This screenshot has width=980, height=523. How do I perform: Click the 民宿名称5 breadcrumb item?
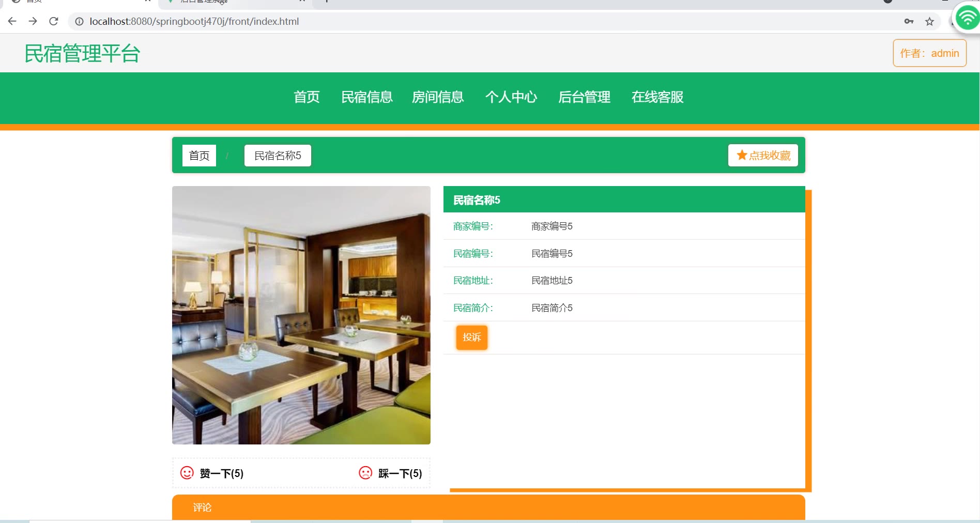(x=278, y=156)
